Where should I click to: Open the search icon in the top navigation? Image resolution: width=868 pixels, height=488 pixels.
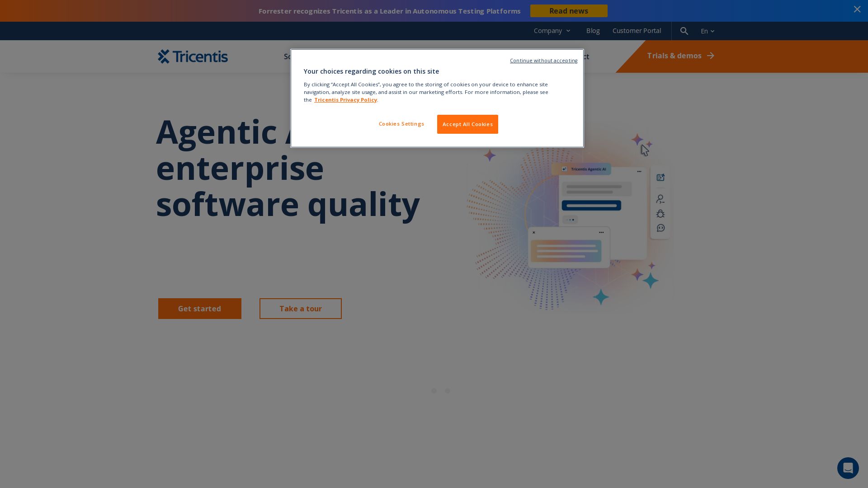coord(684,31)
